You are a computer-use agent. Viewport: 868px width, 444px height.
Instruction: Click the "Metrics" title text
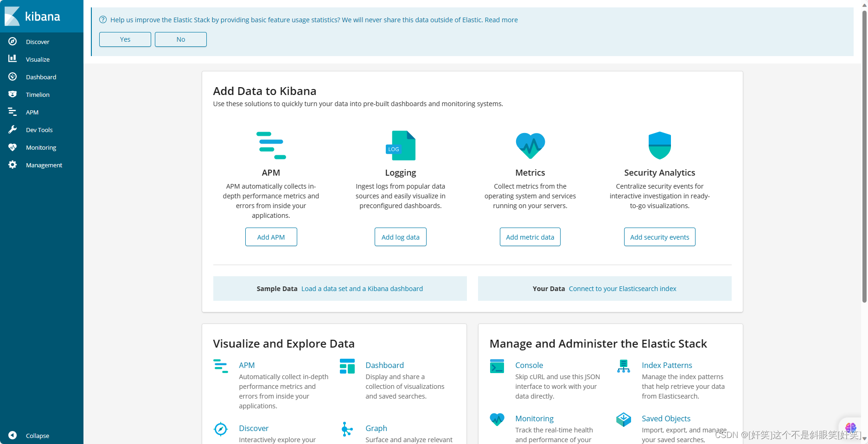(530, 172)
